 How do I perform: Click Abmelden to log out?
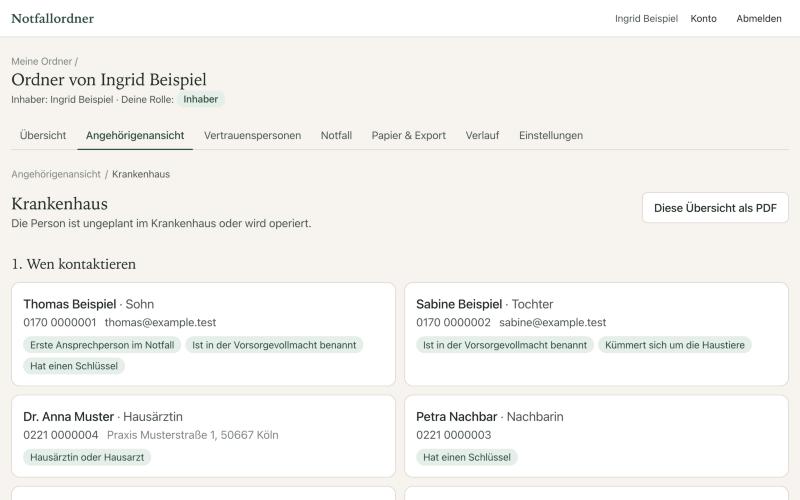[x=759, y=18]
